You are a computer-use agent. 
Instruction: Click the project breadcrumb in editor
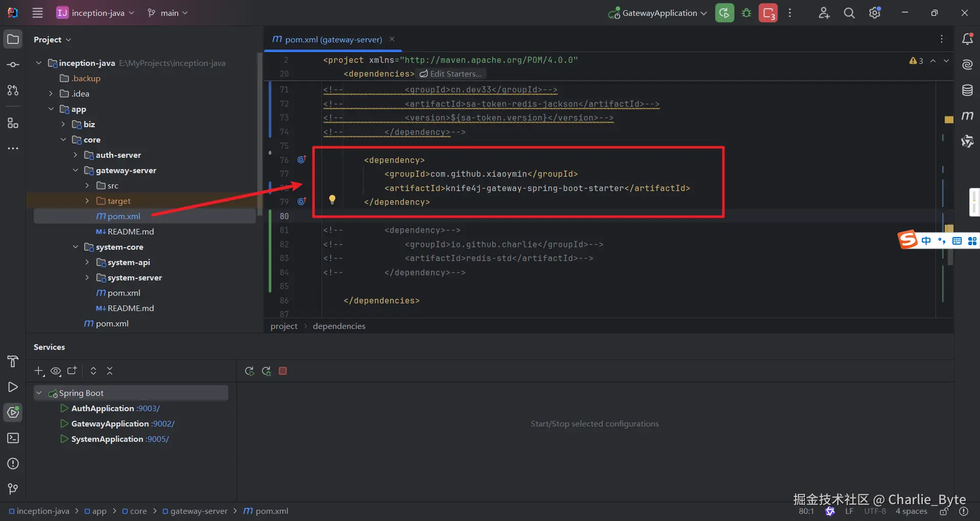click(284, 326)
